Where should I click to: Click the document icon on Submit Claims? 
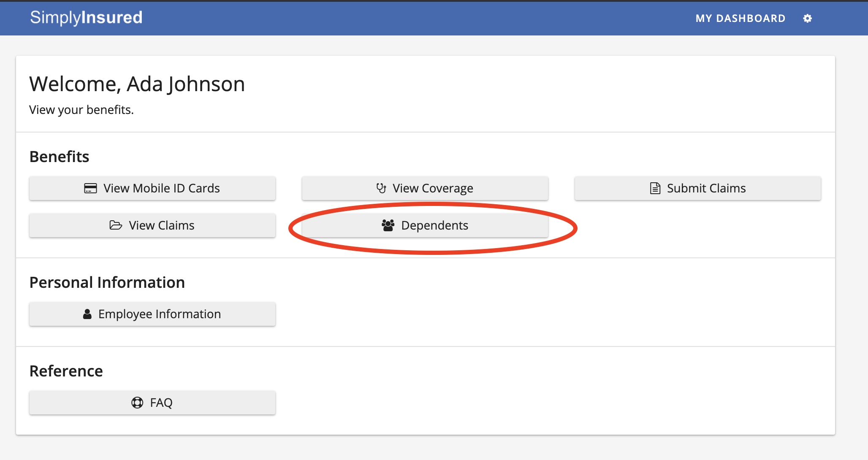[x=655, y=188]
